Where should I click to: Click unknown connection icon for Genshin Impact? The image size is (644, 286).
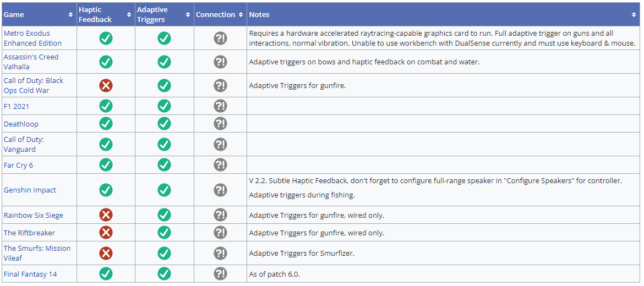pyautogui.click(x=220, y=190)
